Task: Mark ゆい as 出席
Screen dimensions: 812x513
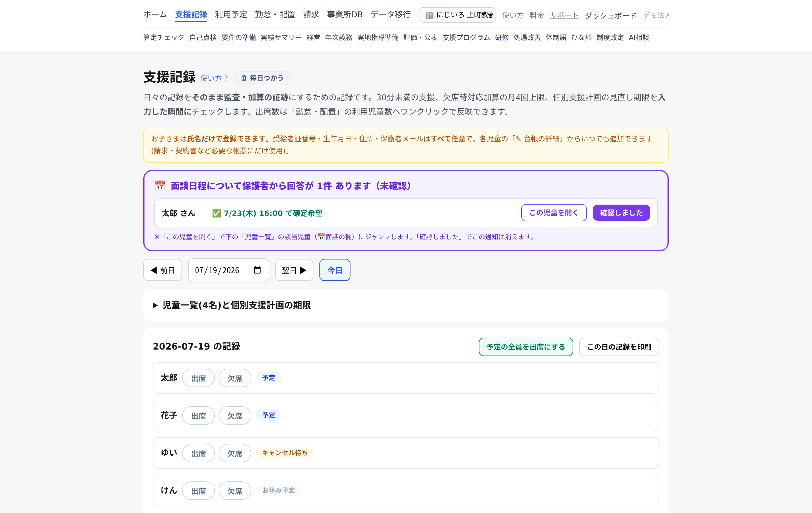Action: [x=198, y=453]
